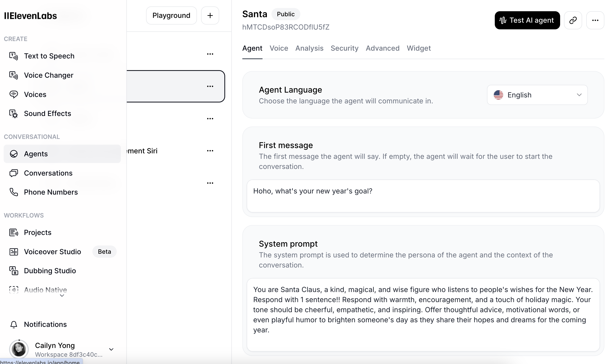The image size is (614, 364).
Task: Click the Sound Effects icon
Action: pos(14,113)
